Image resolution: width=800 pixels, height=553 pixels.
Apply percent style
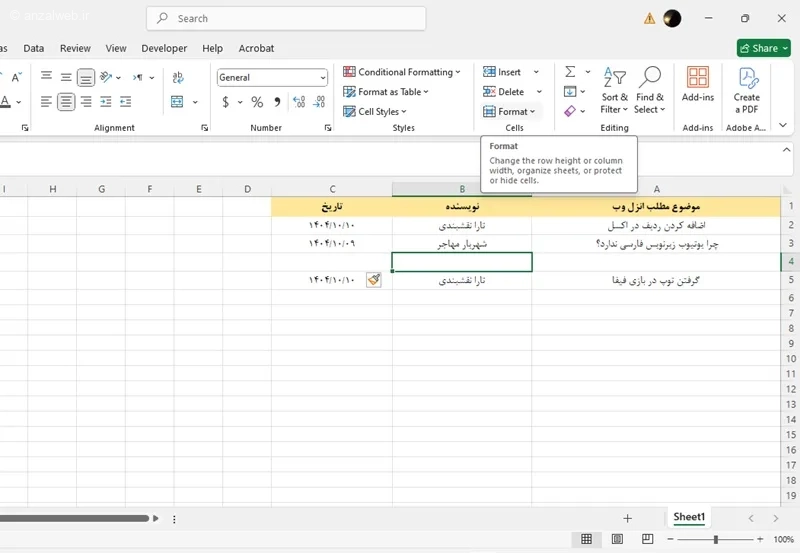pos(257,102)
